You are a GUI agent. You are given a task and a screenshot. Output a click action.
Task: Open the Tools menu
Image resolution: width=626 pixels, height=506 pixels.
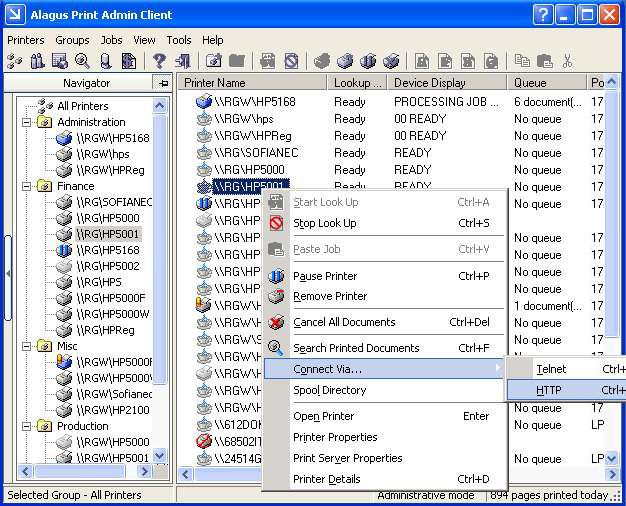point(179,40)
